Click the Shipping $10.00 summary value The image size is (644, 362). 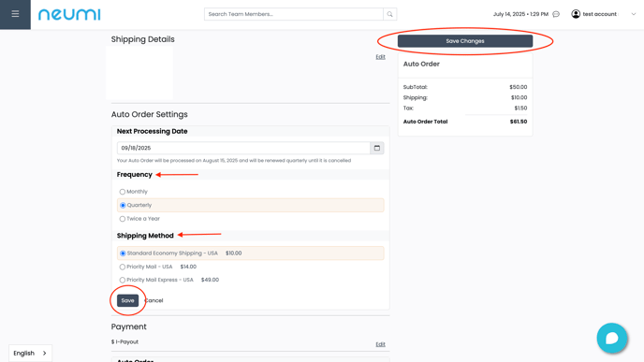pyautogui.click(x=519, y=97)
